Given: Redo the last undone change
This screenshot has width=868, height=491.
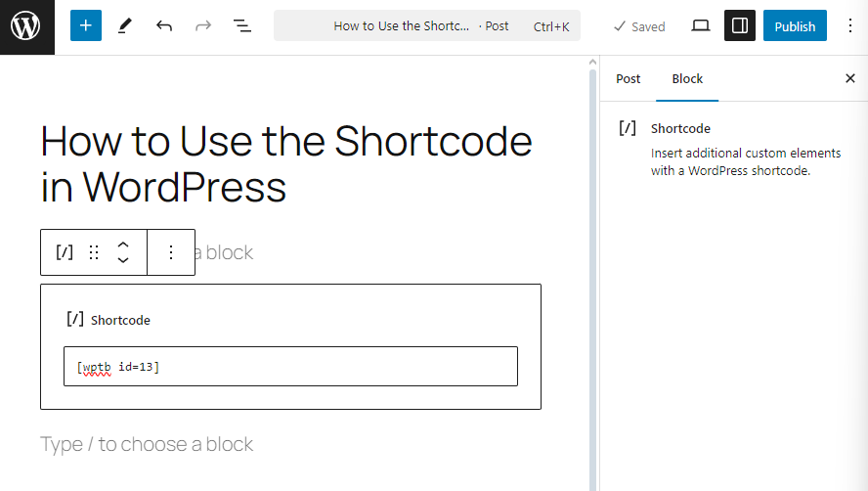Looking at the screenshot, I should tap(203, 25).
